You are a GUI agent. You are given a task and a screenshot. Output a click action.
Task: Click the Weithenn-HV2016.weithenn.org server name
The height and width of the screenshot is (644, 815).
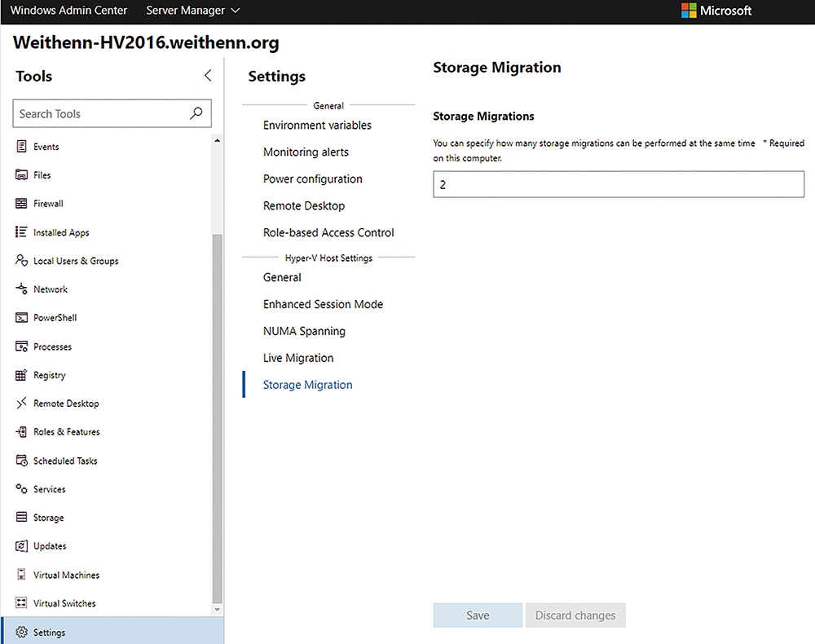click(146, 42)
